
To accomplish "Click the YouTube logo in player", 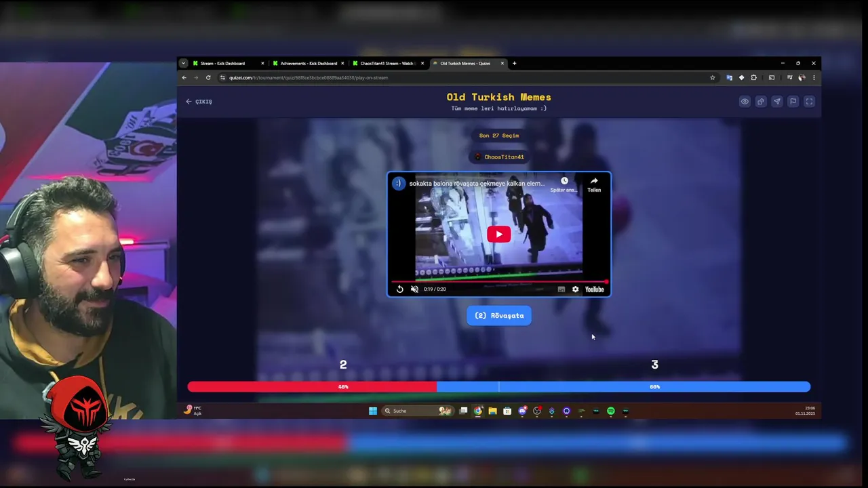I will click(595, 289).
